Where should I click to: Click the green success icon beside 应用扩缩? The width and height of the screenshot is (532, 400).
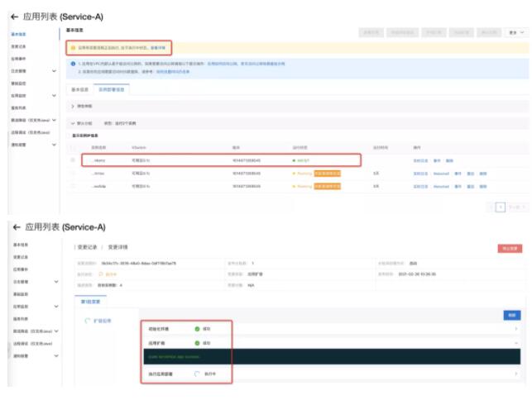(198, 343)
